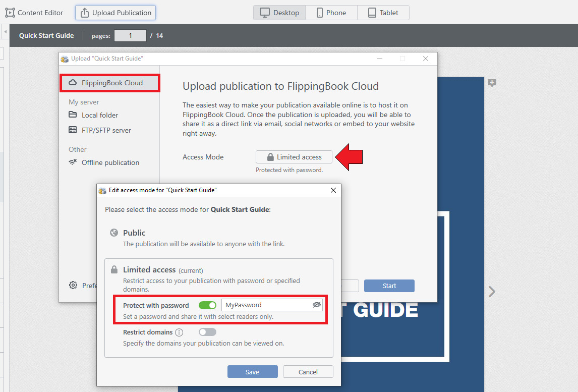Cancel the access mode dialog
Image resolution: width=578 pixels, height=392 pixels.
[x=308, y=372]
